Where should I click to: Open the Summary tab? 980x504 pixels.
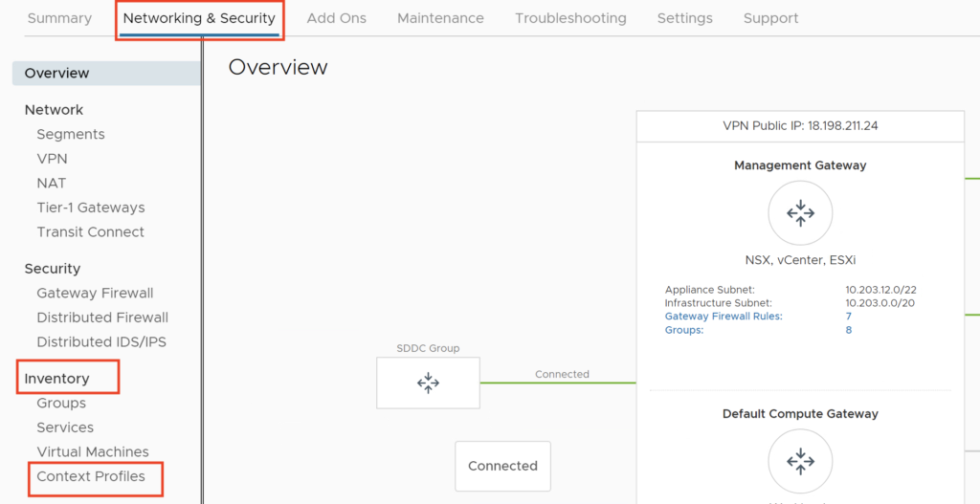point(59,18)
